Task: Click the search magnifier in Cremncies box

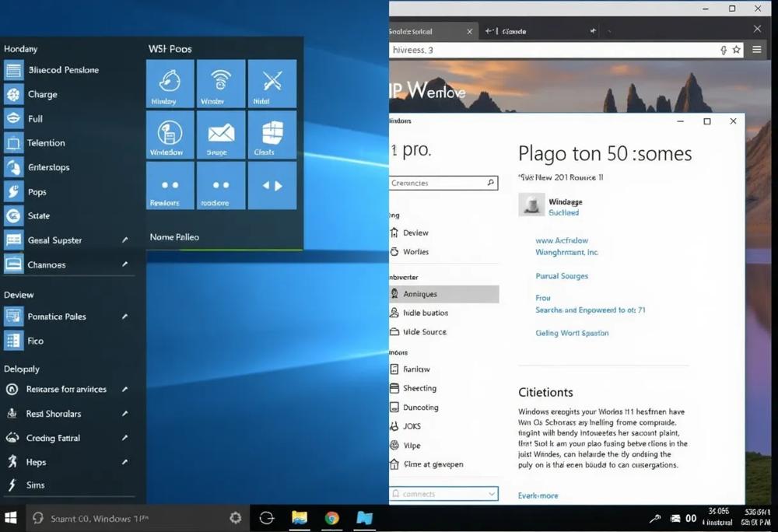Action: tap(490, 183)
